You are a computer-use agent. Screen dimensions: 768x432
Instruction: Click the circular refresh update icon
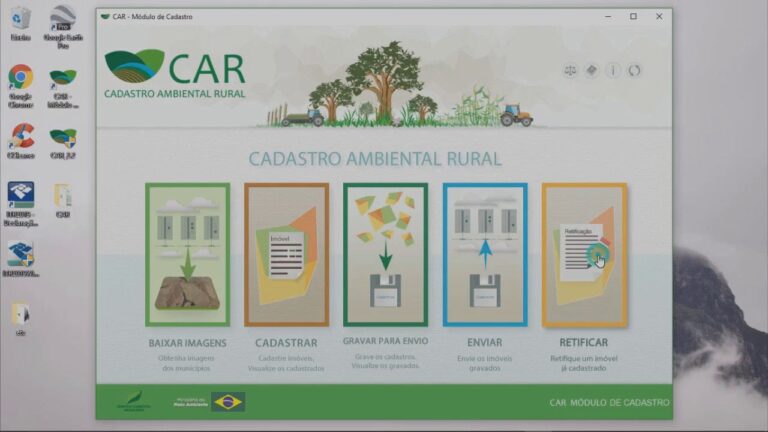634,71
